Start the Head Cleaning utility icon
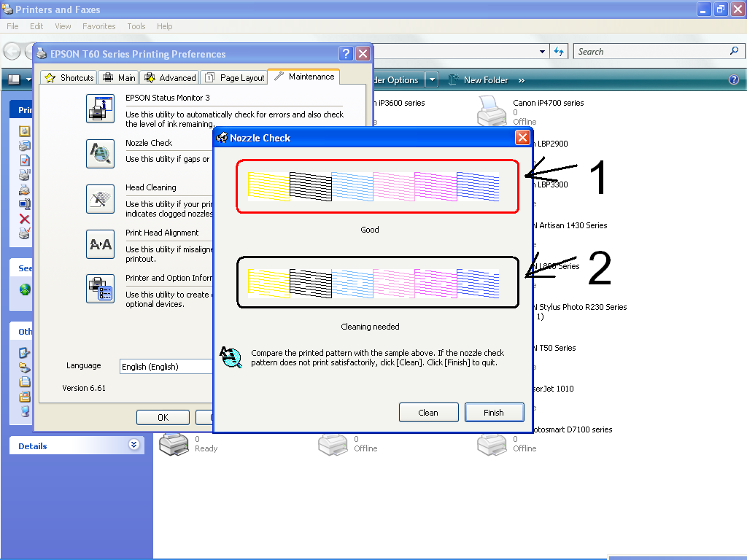The height and width of the screenshot is (560, 747). pos(100,199)
